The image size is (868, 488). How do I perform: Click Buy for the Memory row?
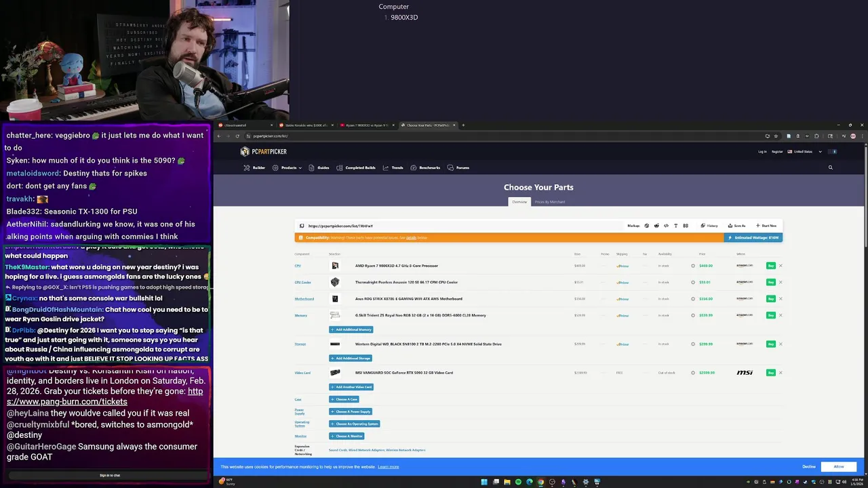pos(771,315)
